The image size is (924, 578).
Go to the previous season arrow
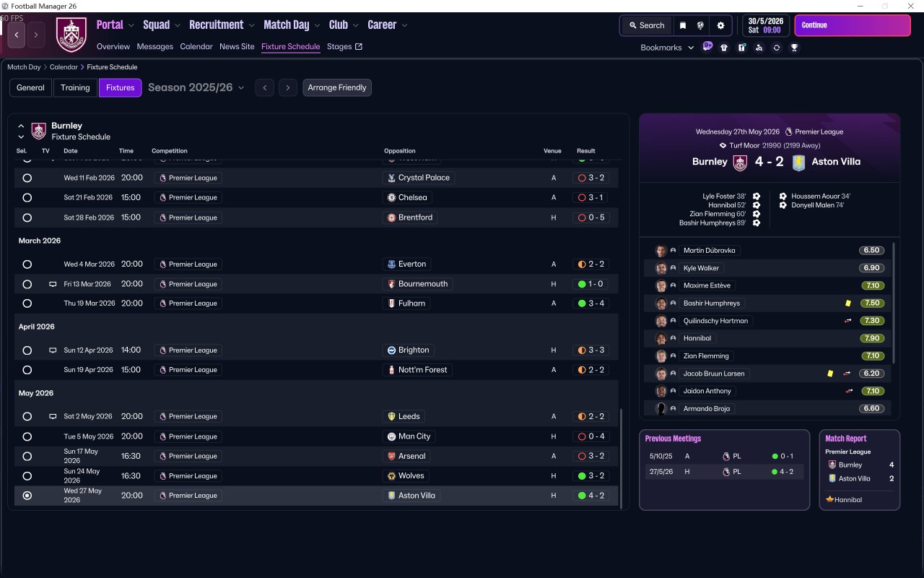tap(265, 87)
